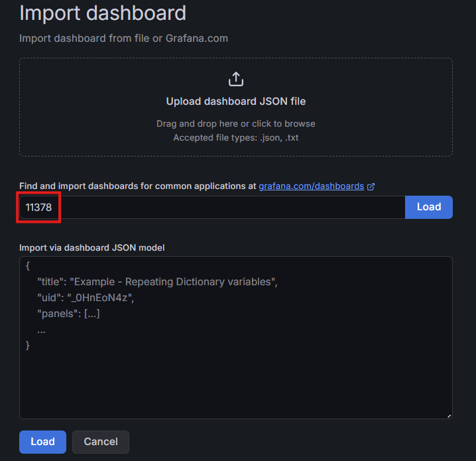Click the textarea resize handle corner
This screenshot has width=476, height=461.
pyautogui.click(x=449, y=416)
